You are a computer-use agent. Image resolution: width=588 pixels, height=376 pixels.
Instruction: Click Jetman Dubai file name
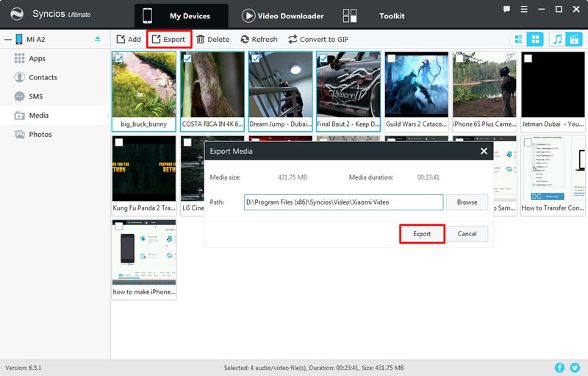(x=553, y=124)
